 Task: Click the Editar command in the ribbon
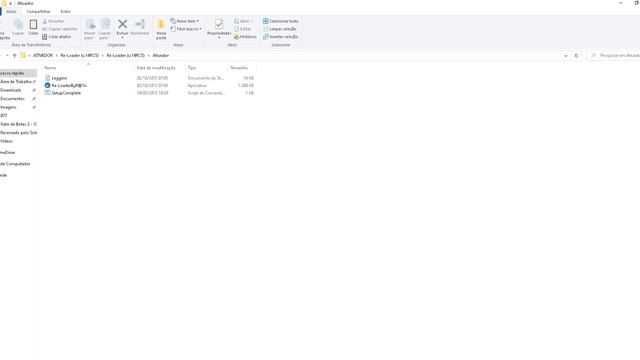point(242,29)
